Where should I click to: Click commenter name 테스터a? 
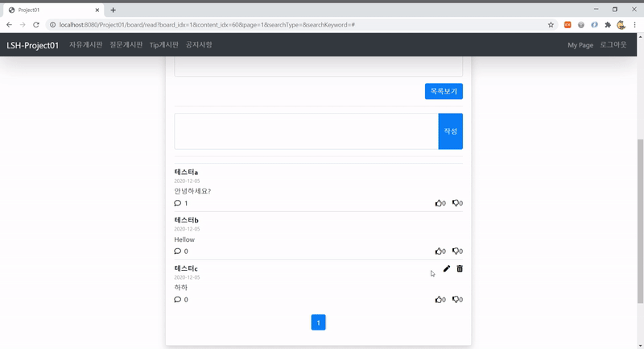186,172
